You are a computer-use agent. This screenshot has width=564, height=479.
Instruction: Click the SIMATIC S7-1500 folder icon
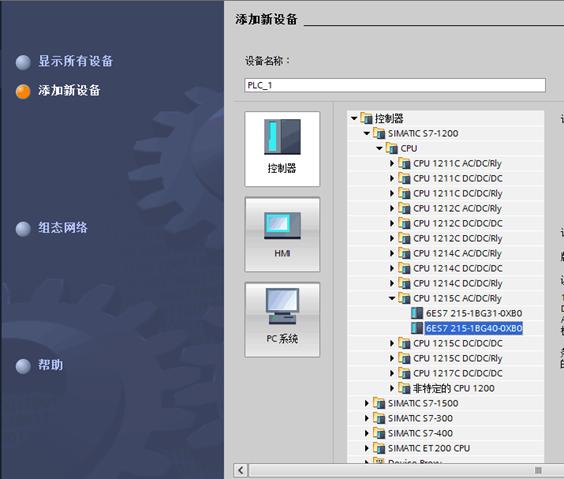[379, 403]
